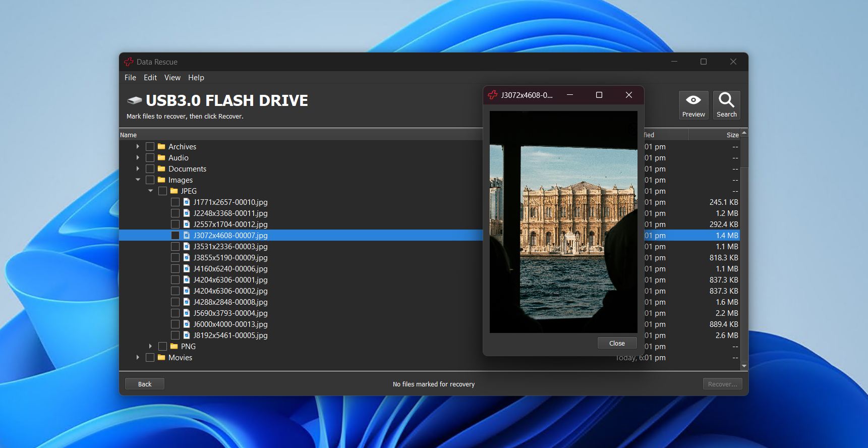This screenshot has height=448, width=868.
Task: Click the Audio folder icon
Action: (x=161, y=157)
